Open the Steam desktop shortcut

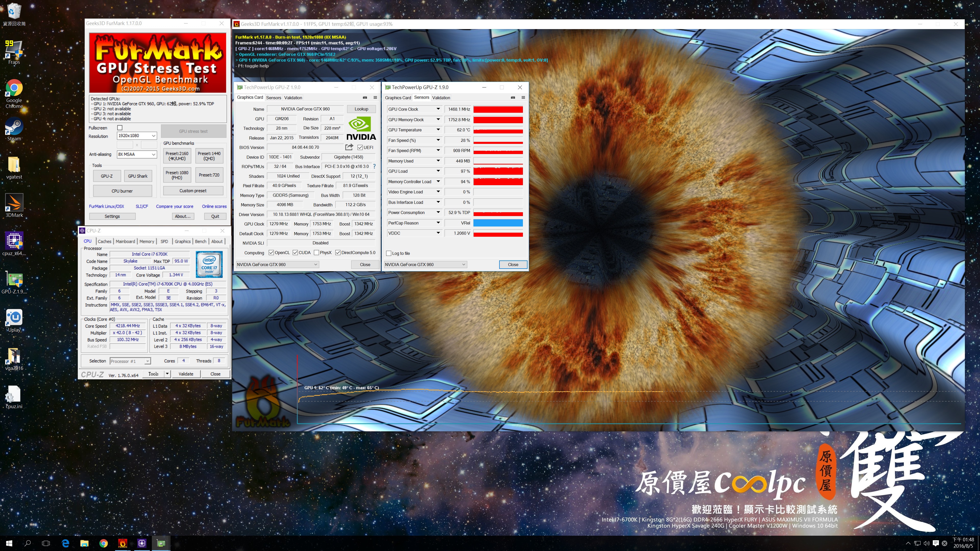pyautogui.click(x=14, y=129)
